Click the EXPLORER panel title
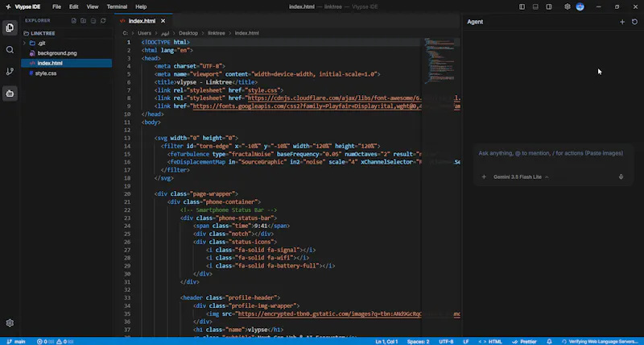The image size is (644, 345). (x=37, y=21)
